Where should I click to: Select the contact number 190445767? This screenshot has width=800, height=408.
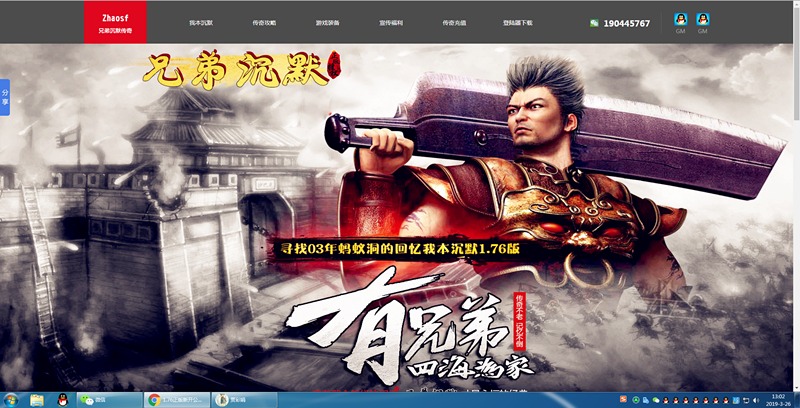(627, 23)
